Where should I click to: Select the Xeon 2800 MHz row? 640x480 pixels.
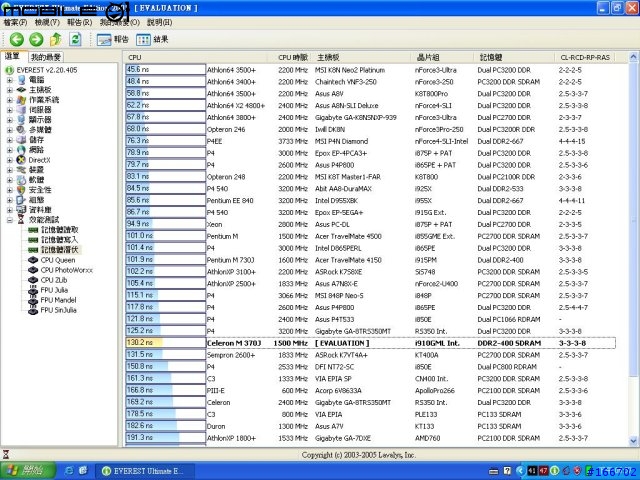[x=370, y=224]
